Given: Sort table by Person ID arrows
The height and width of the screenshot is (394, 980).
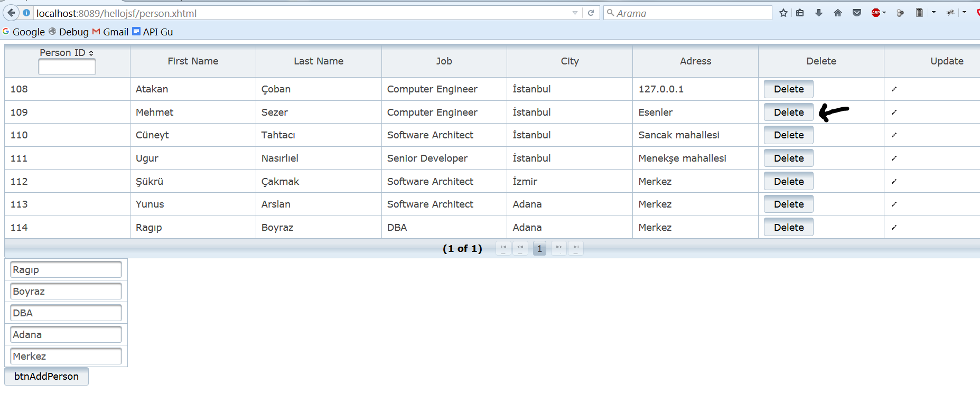Looking at the screenshot, I should pyautogui.click(x=91, y=53).
